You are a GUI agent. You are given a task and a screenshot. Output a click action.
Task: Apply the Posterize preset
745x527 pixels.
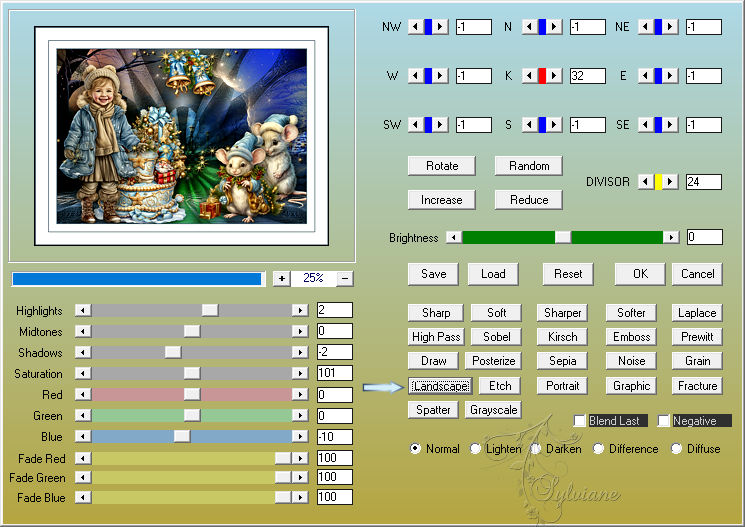pos(494,361)
